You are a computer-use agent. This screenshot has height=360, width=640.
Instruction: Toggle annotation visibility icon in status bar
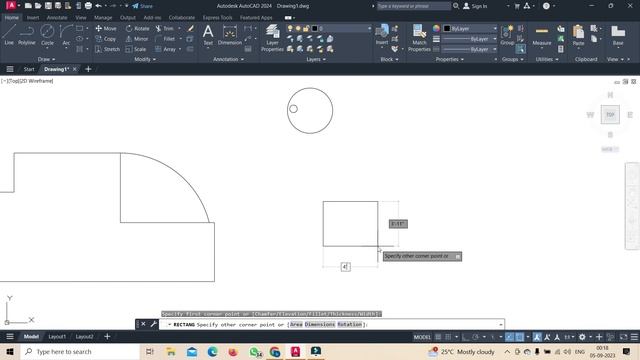point(537,337)
